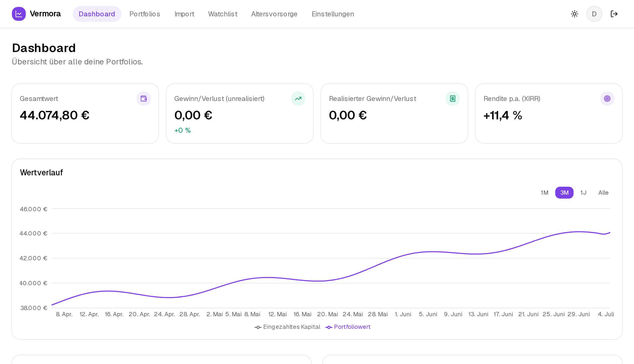Click the 44.074,80 € total value
Image resolution: width=634 pixels, height=364 pixels.
tap(54, 115)
